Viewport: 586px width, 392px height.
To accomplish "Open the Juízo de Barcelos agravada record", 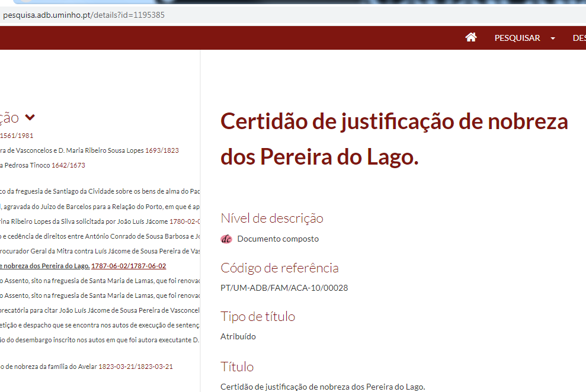I will [100, 207].
